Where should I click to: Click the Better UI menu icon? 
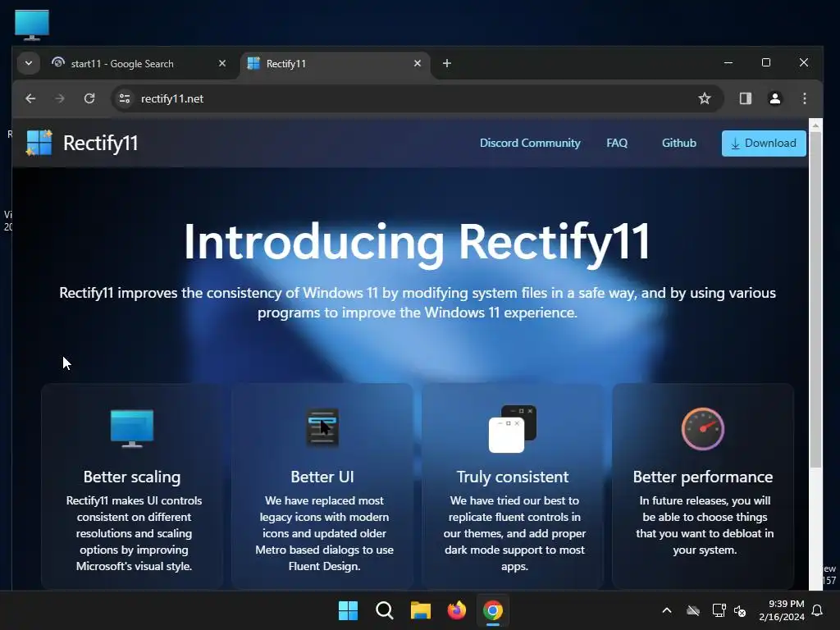point(322,427)
